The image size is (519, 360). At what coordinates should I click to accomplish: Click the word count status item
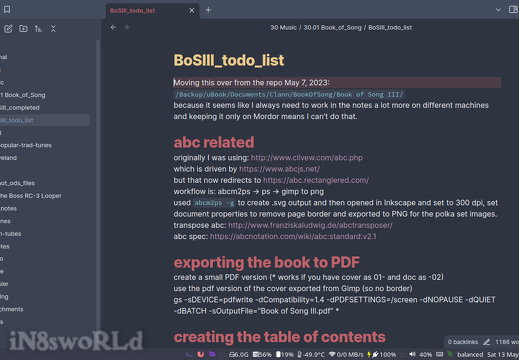507,342
